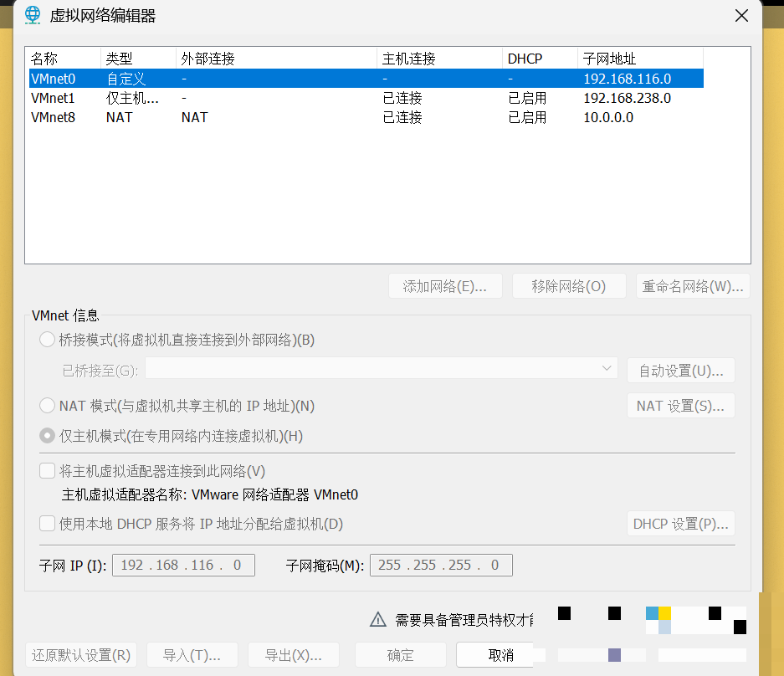This screenshot has width=784, height=676.
Task: Click the 添加网络(E)... button
Action: [x=445, y=286]
